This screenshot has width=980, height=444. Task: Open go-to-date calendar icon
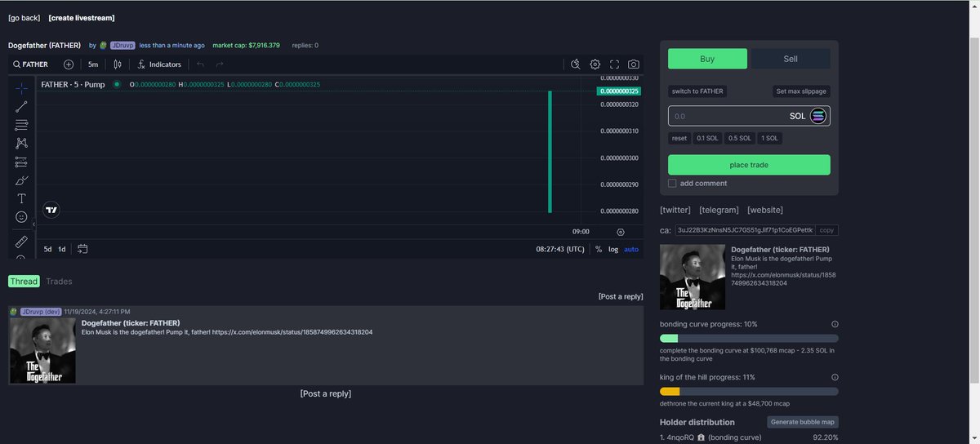(82, 249)
